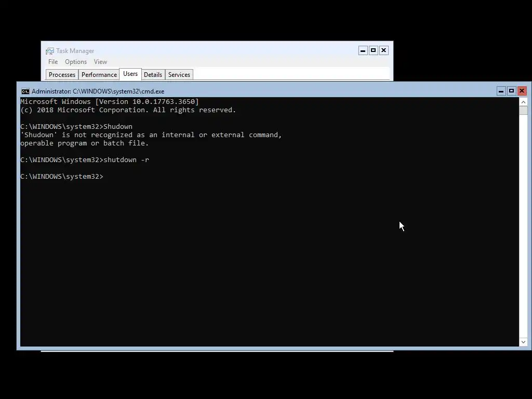
Task: Open the View menu in Task Manager
Action: [100, 62]
